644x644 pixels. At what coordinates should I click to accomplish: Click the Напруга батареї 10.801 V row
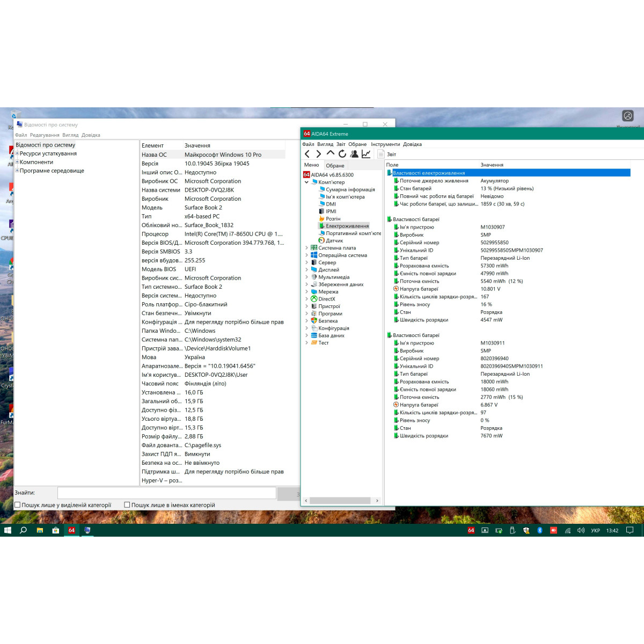click(x=508, y=289)
